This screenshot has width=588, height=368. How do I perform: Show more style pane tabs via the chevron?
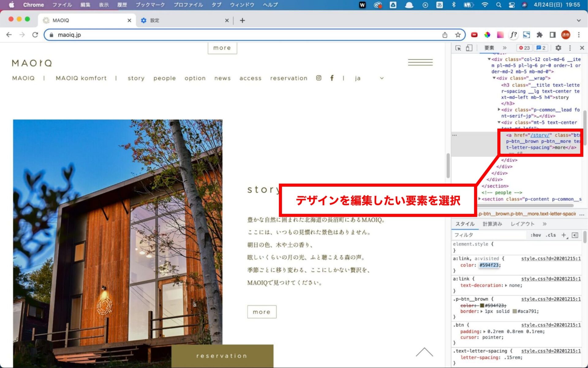coord(545,224)
